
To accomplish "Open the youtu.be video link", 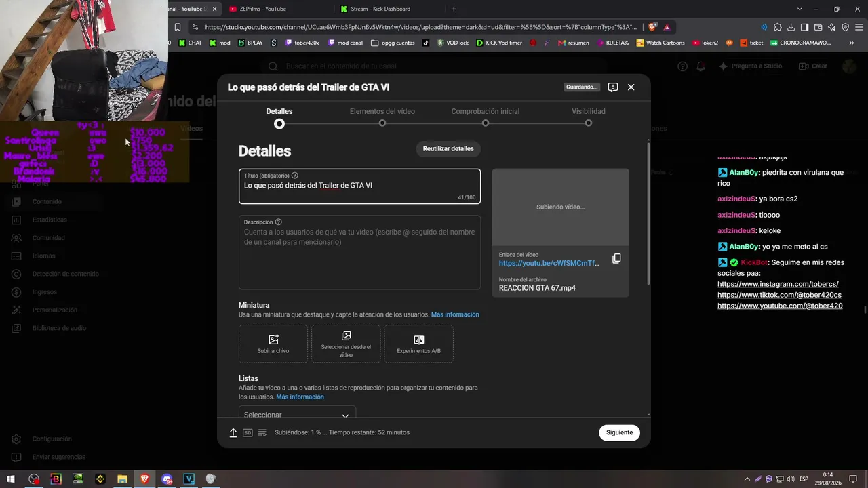I will coord(549,263).
